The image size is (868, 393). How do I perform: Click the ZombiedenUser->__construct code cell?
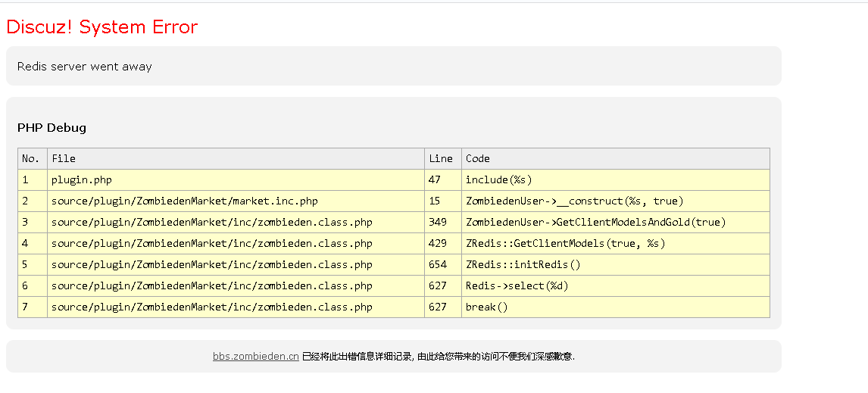coord(574,201)
